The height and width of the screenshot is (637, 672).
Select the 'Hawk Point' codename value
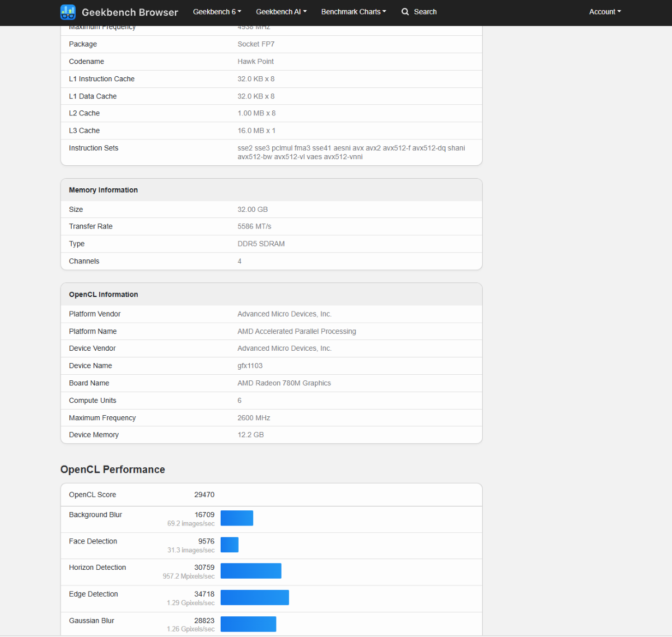[x=256, y=62]
